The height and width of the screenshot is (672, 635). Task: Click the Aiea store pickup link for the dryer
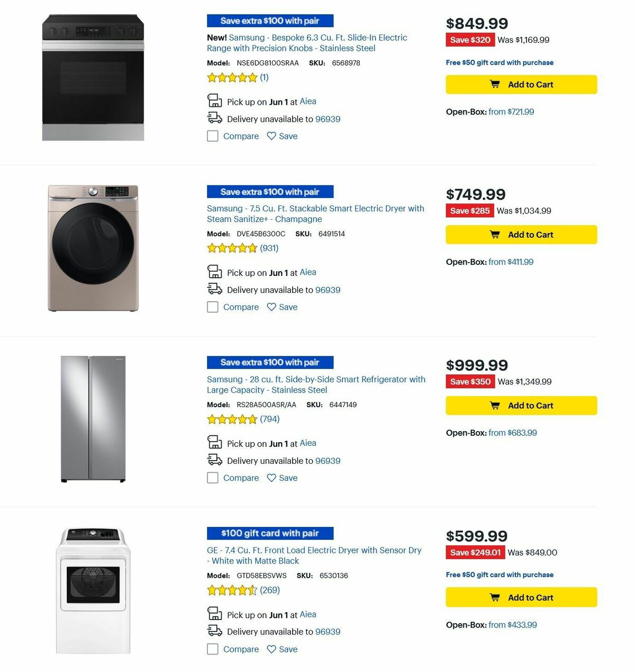[307, 272]
